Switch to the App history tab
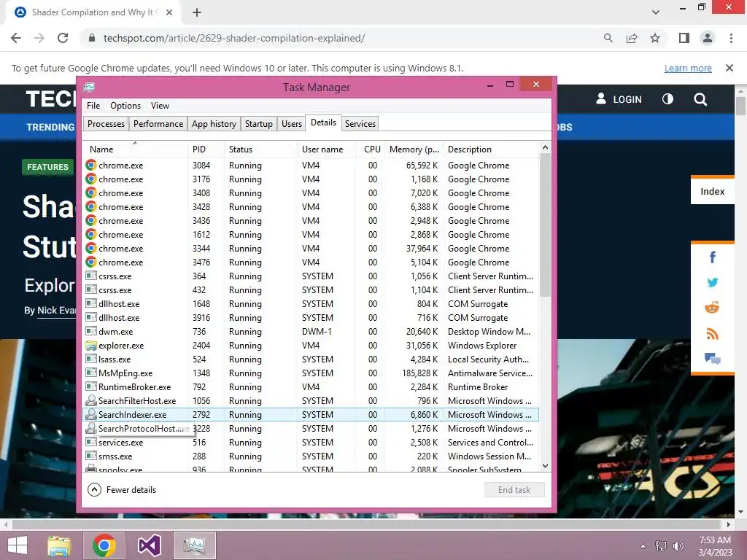This screenshot has height=560, width=747. (214, 124)
